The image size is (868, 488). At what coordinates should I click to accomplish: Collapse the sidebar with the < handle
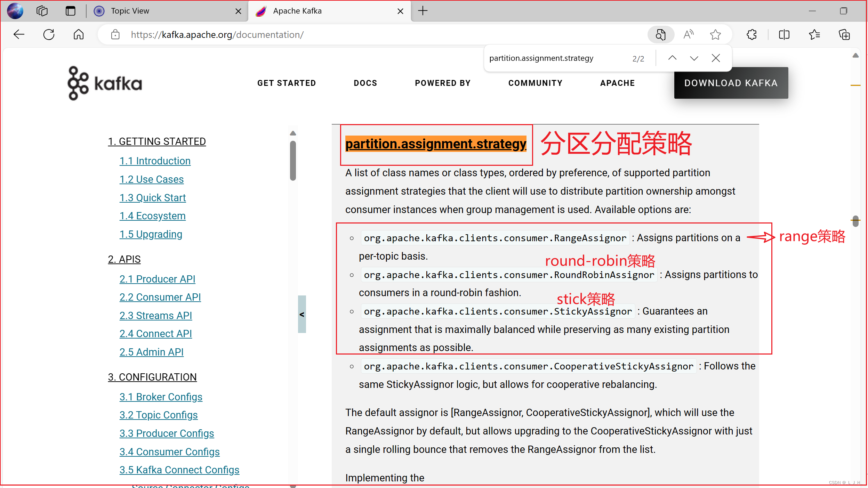coord(302,314)
